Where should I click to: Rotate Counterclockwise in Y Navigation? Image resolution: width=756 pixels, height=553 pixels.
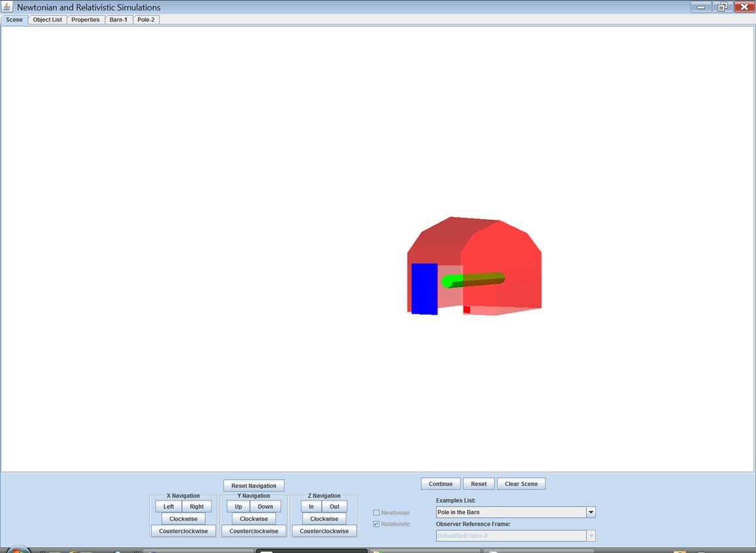tap(254, 531)
